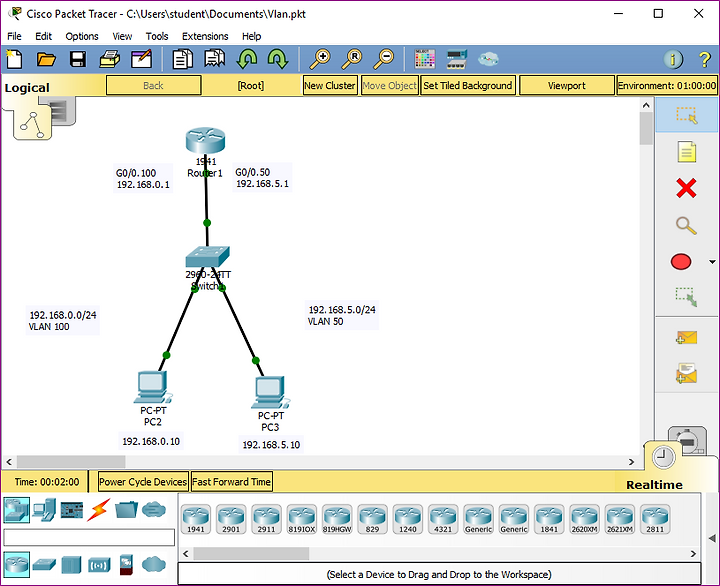This screenshot has height=586, width=720.
Task: Open the Tools menu
Action: pos(157,36)
